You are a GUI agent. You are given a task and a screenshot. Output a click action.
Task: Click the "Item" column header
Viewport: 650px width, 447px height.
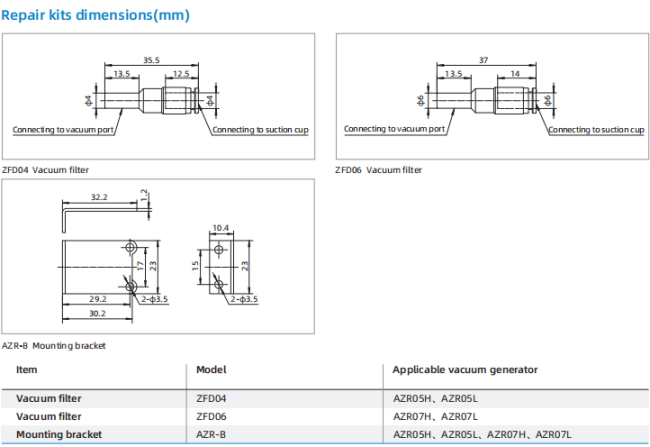click(x=26, y=369)
